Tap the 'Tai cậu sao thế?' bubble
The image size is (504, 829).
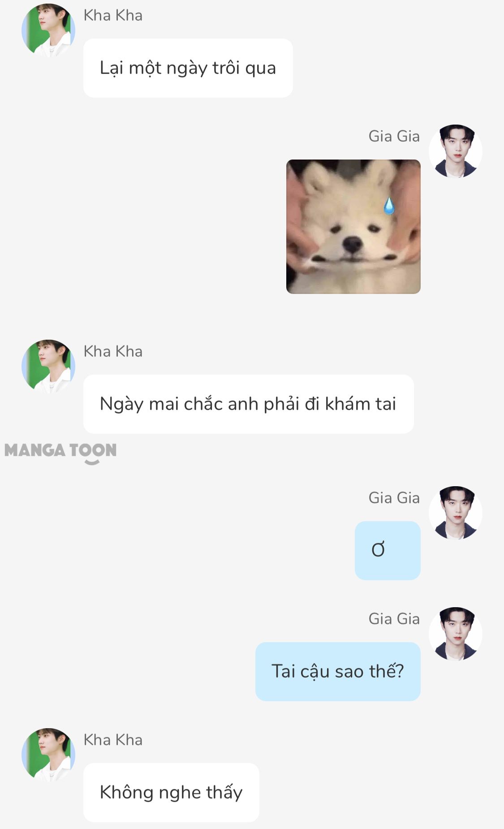(338, 672)
